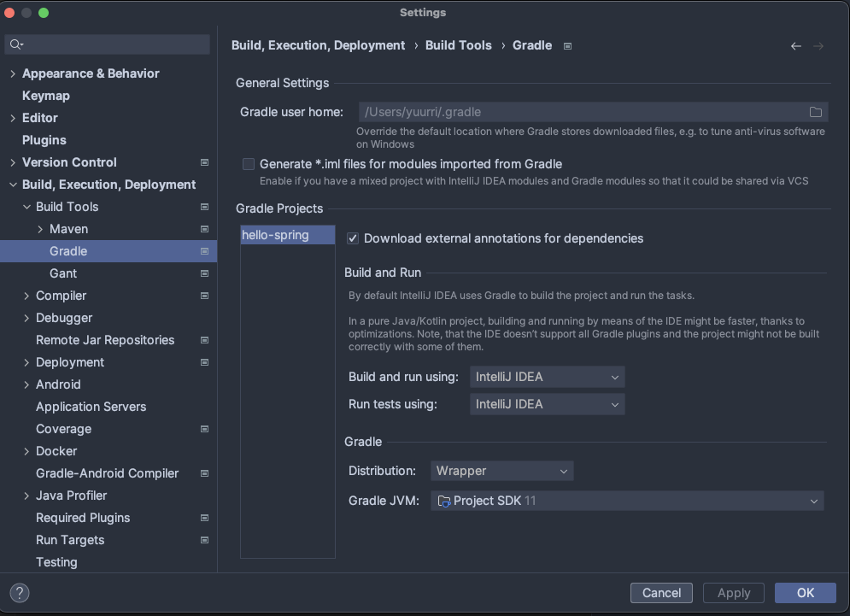This screenshot has width=850, height=616.
Task: Expand the Editor section chevron
Action: pyautogui.click(x=13, y=118)
